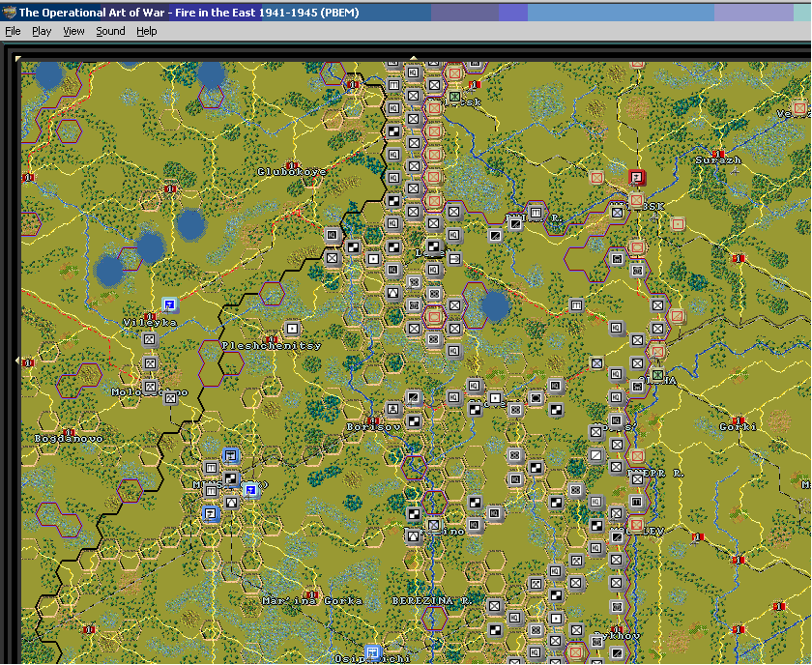Click the map scroll-up arrow on the top edge
812x665 pixels.
pos(414,58)
